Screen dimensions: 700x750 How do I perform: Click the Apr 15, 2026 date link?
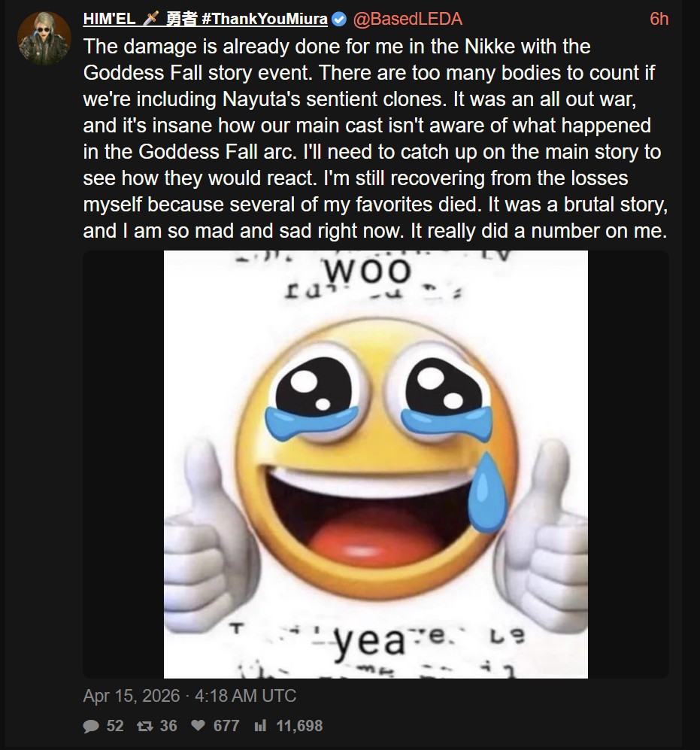tap(189, 696)
